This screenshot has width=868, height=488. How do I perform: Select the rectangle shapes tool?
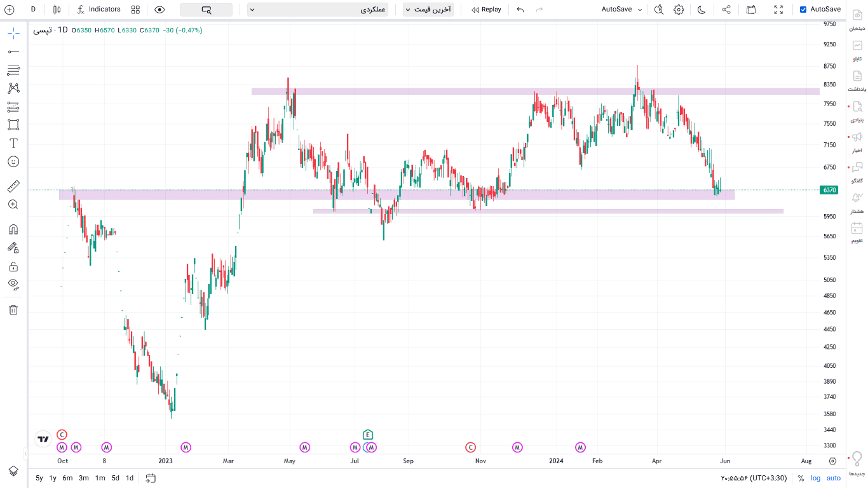13,125
